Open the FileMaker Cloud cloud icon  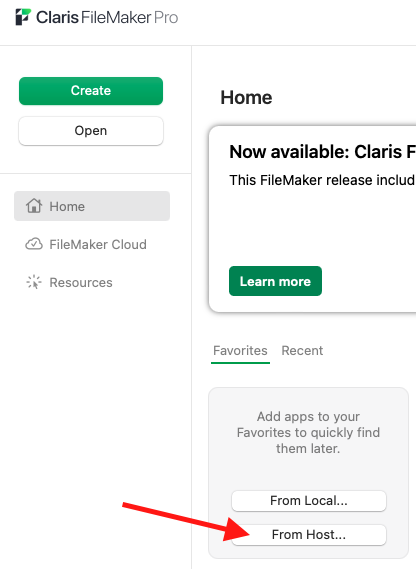[34, 244]
